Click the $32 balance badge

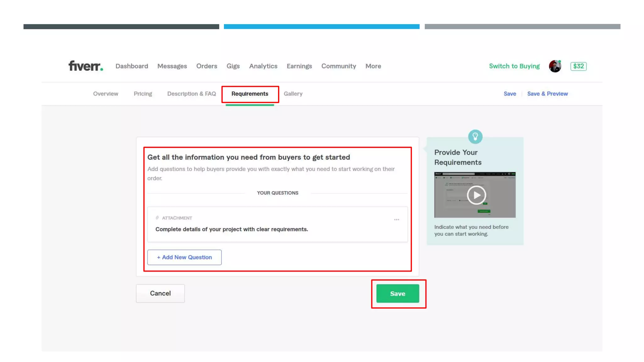point(578,66)
